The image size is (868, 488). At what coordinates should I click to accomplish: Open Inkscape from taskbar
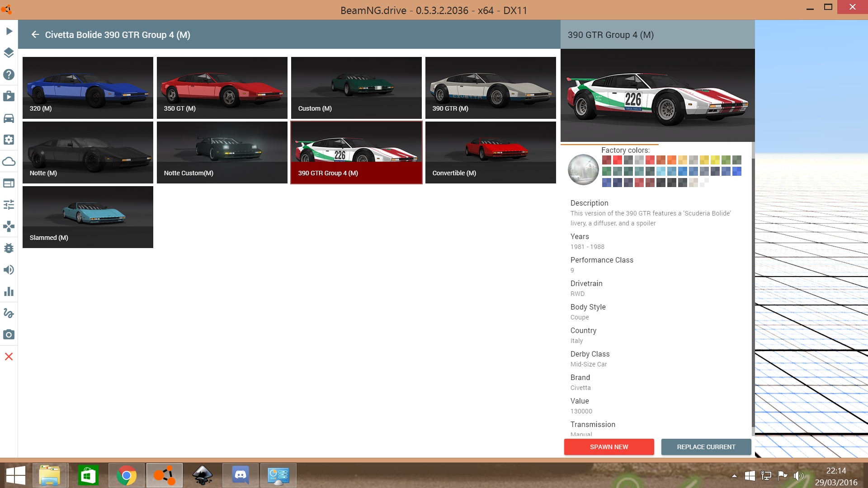(203, 475)
